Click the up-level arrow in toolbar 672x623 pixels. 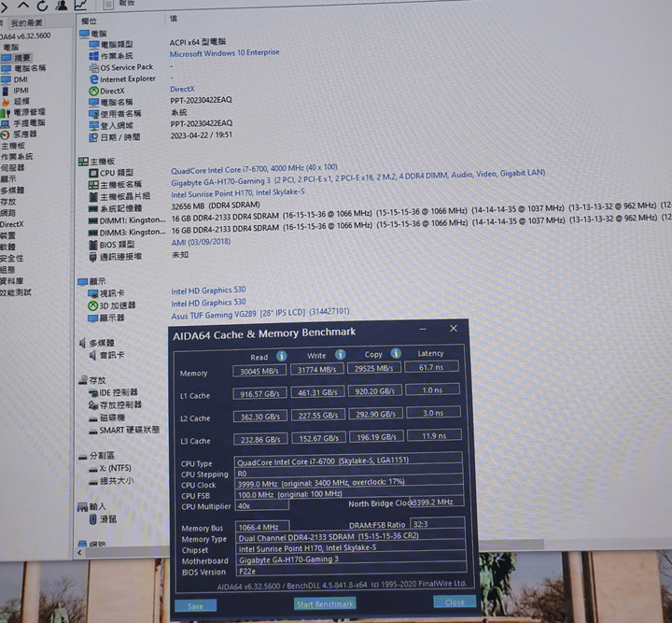pyautogui.click(x=23, y=6)
